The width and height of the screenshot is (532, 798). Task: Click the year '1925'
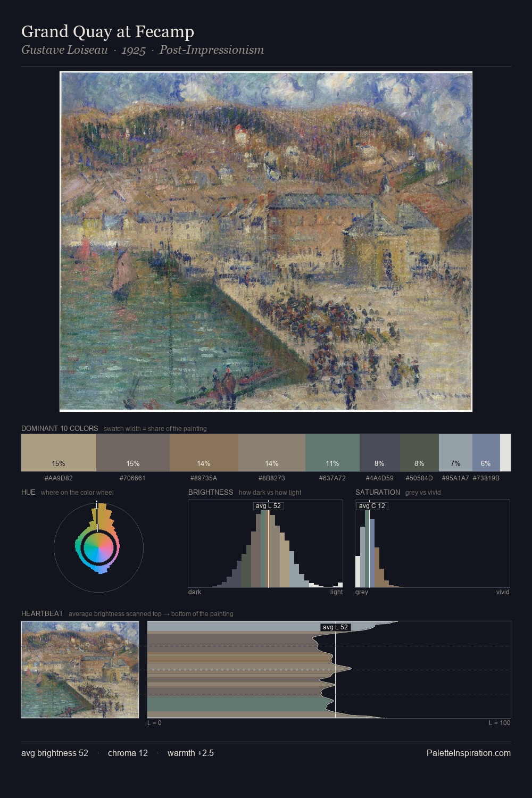click(134, 50)
